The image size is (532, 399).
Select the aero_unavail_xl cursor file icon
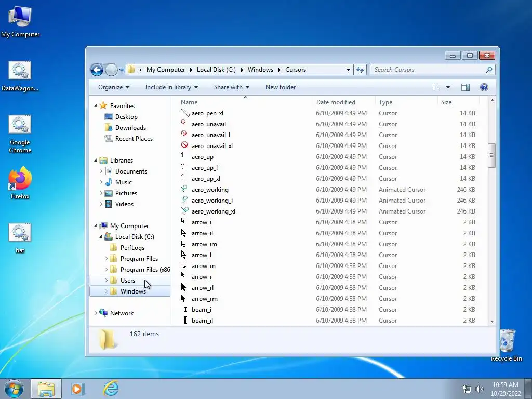184,145
